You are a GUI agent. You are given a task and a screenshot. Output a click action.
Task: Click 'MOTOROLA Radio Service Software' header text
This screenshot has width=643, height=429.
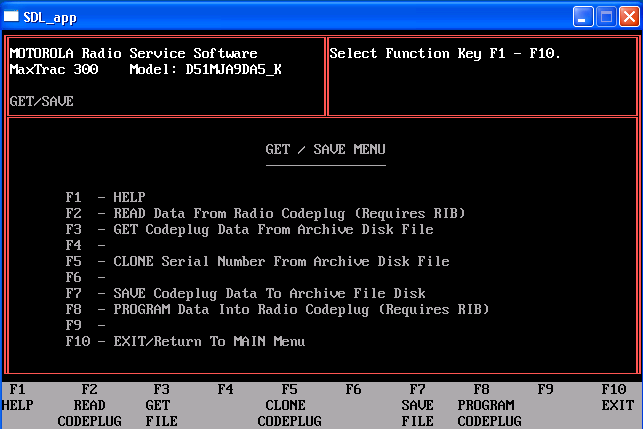pyautogui.click(x=133, y=53)
